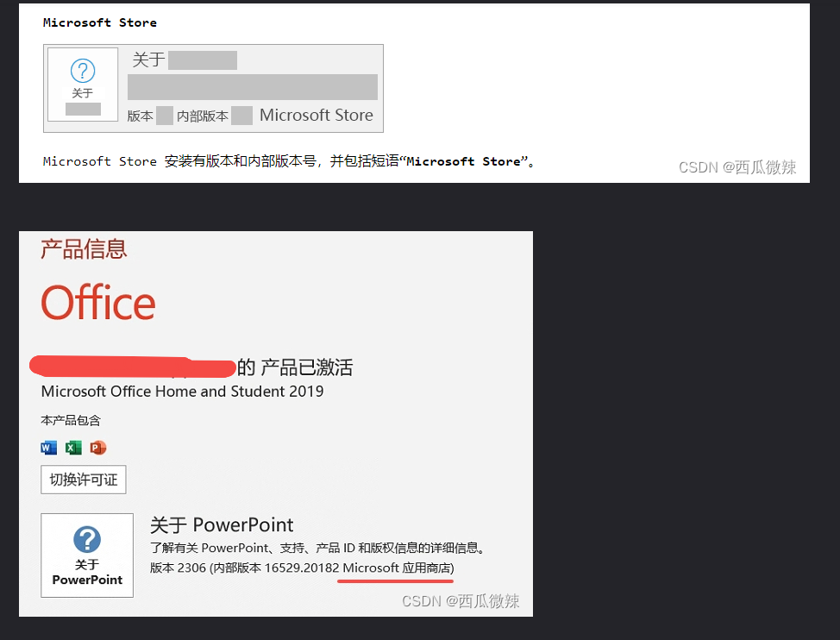Click the outlined question mark icon in the top image
The height and width of the screenshot is (640, 840).
[x=83, y=71]
